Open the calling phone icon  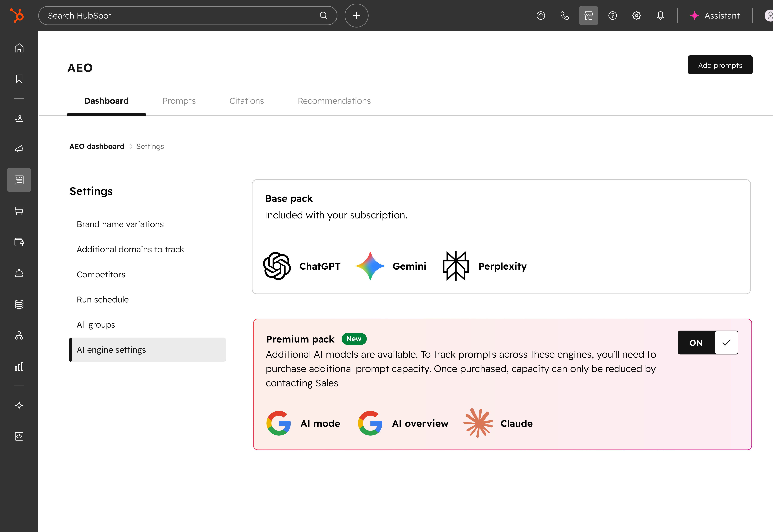pyautogui.click(x=564, y=16)
